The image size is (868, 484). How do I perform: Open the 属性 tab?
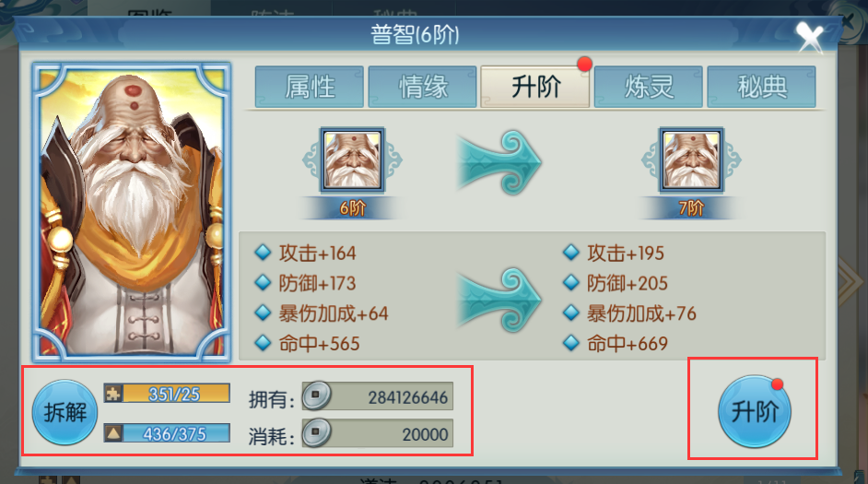(309, 87)
